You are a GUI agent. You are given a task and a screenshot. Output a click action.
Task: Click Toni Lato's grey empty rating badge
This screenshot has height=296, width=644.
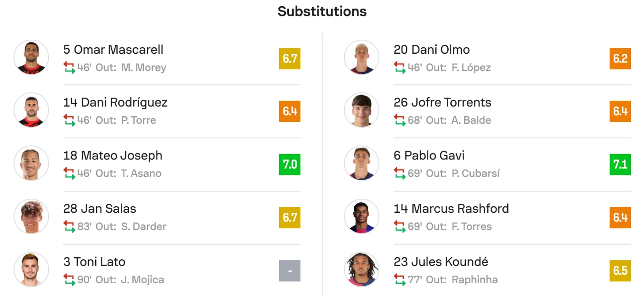(290, 271)
